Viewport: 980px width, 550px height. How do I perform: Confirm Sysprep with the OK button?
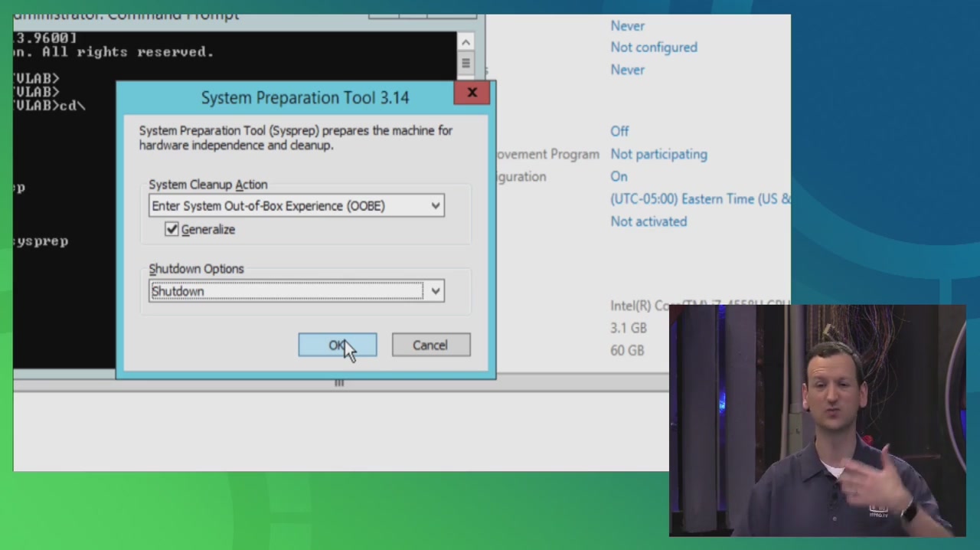click(338, 345)
